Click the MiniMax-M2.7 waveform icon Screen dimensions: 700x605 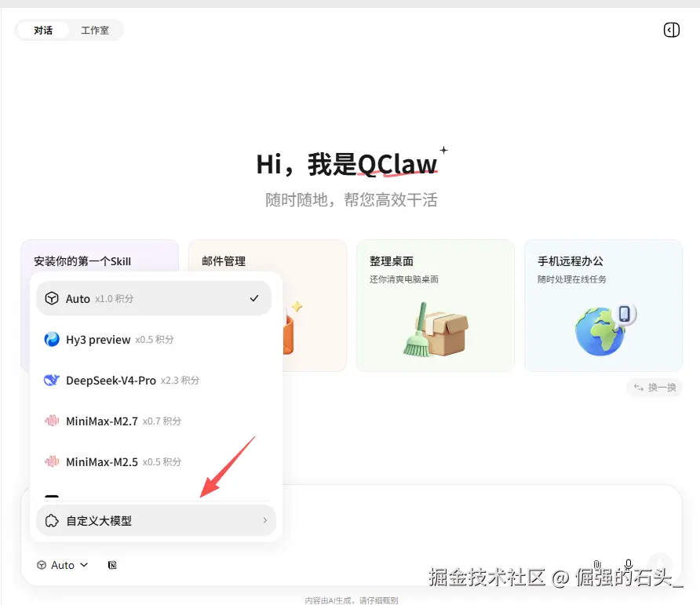52,421
